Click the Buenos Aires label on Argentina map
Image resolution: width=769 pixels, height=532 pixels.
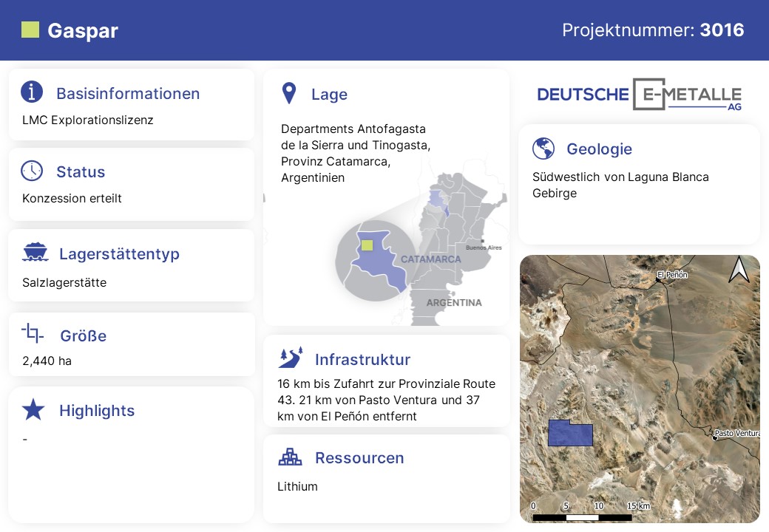[x=484, y=247]
